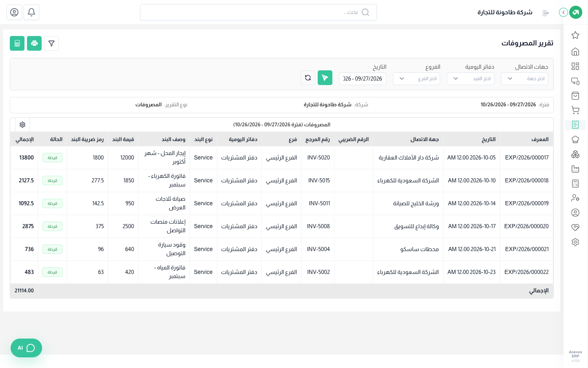Image resolution: width=588 pixels, height=368 pixels.
Task: Select the مُرحلة status badge for INV-5002
Action: coord(52,272)
